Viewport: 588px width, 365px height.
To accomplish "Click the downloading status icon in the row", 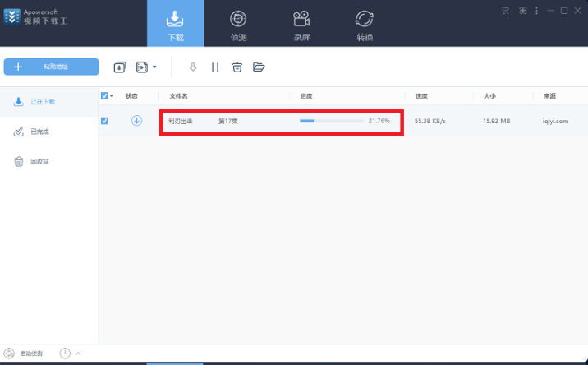I will coord(136,121).
